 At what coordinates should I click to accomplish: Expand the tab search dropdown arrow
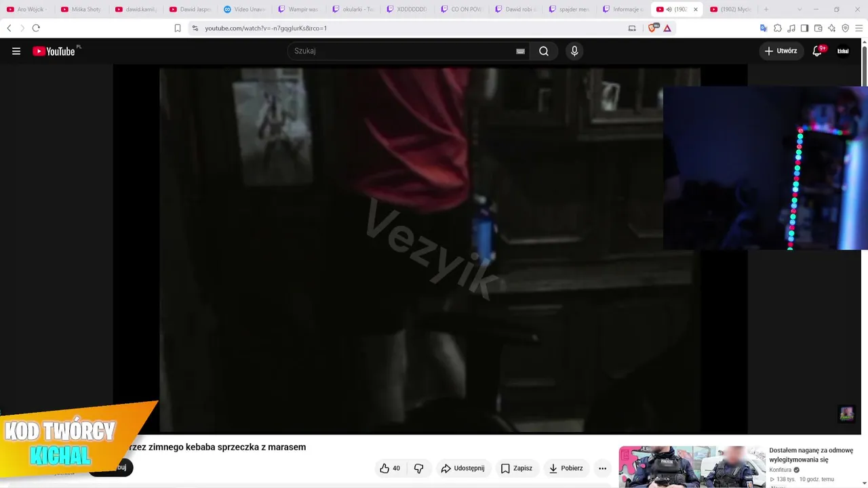point(800,9)
